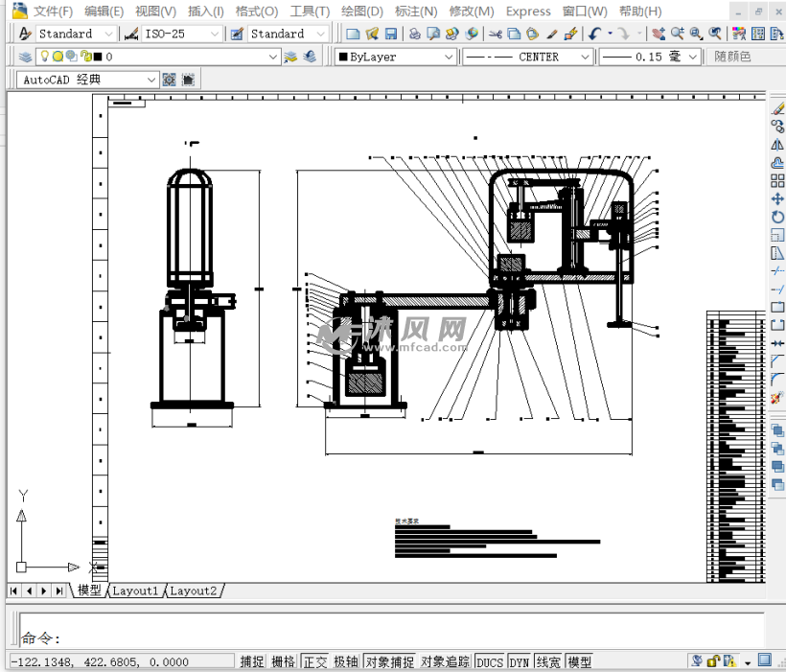Open the AutoCAD 经典 workspace dropdown
Screen dimensions: 786x672
tap(88, 80)
